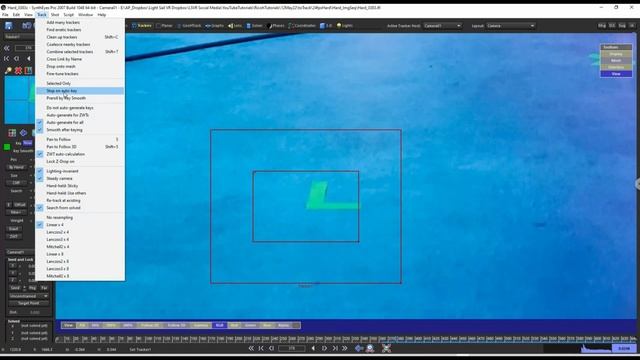Click the View button in upper-right panel
Viewport: 640px width, 360px height.
pos(616,74)
